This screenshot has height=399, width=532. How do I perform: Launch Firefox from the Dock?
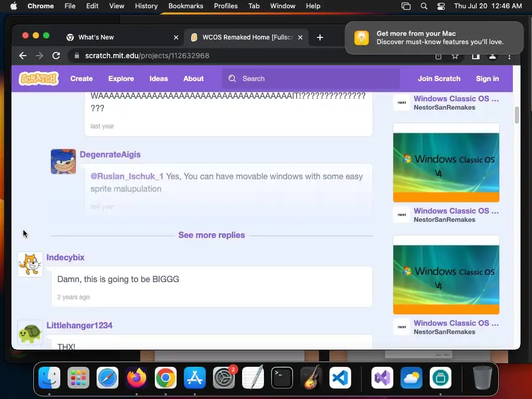pyautogui.click(x=137, y=378)
